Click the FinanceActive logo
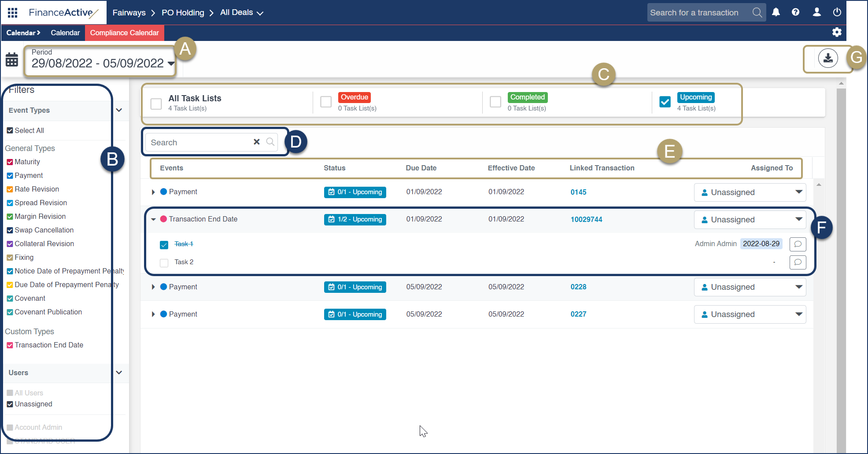 (x=63, y=12)
